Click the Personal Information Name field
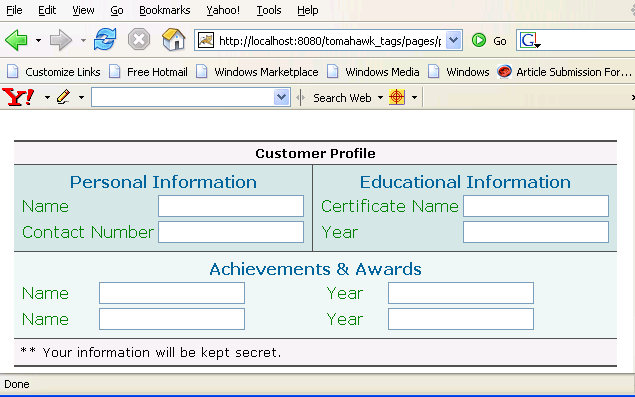Image resolution: width=635 pixels, height=397 pixels. 231,206
